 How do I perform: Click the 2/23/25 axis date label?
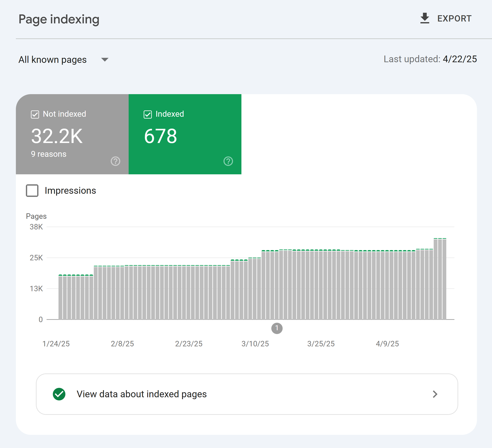(189, 344)
